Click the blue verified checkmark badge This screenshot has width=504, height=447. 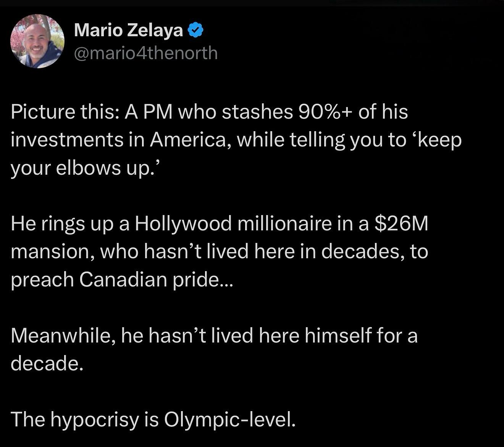tap(196, 30)
